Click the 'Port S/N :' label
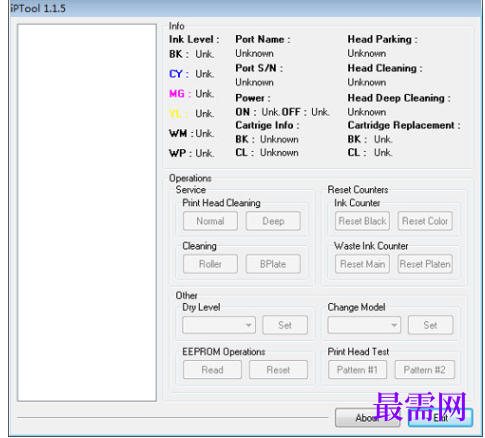The width and height of the screenshot is (485, 438). tap(259, 68)
